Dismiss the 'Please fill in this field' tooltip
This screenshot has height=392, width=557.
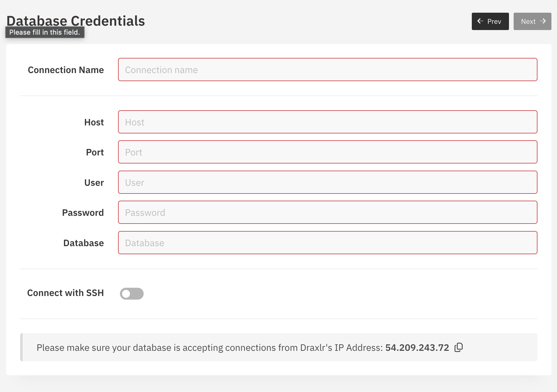pyautogui.click(x=45, y=32)
